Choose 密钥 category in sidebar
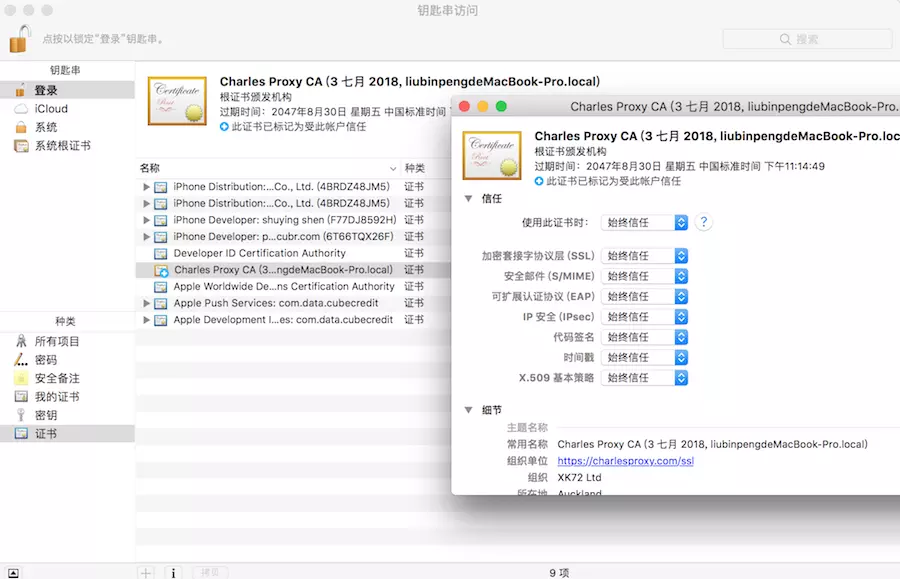 coord(46,415)
